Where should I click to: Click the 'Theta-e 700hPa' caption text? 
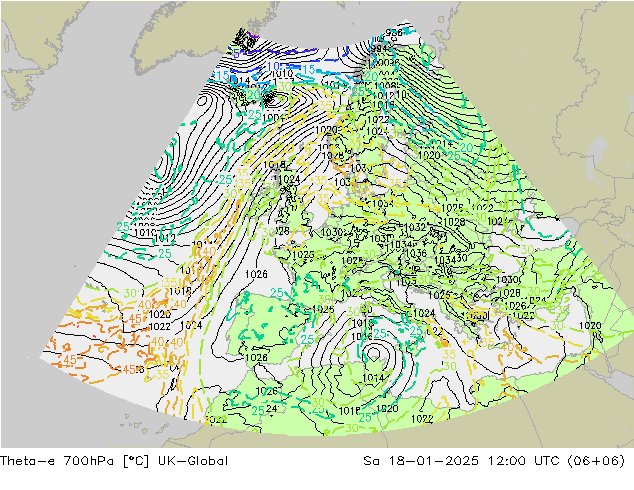(58, 460)
